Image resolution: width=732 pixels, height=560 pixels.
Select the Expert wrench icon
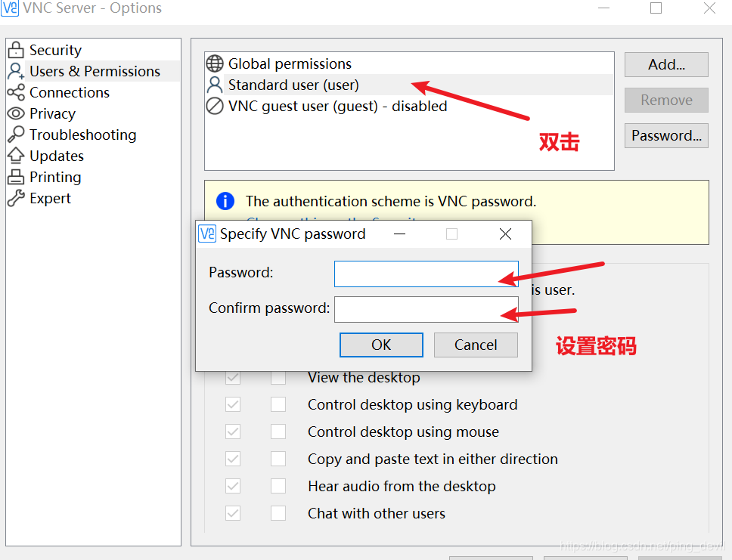16,198
